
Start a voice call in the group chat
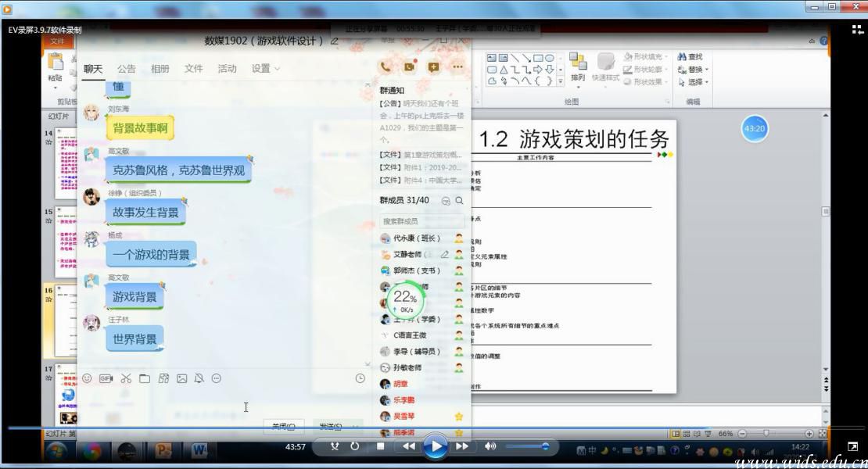(385, 67)
